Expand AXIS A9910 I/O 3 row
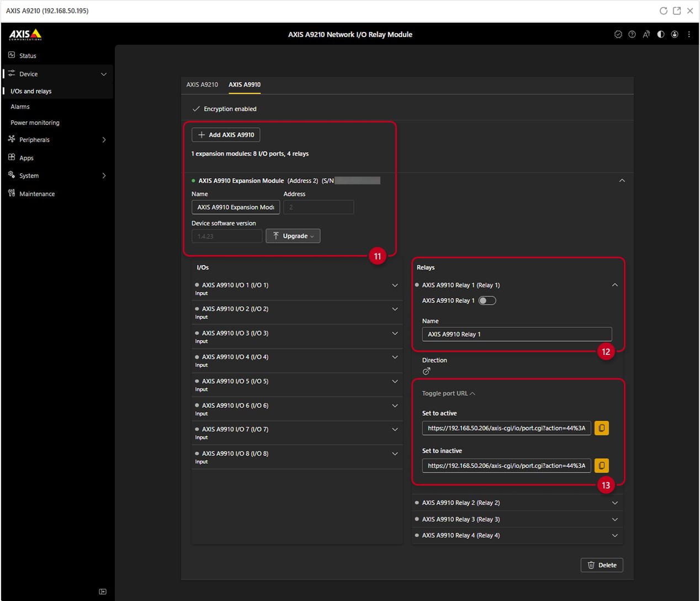Image resolution: width=700 pixels, height=601 pixels. tap(395, 333)
